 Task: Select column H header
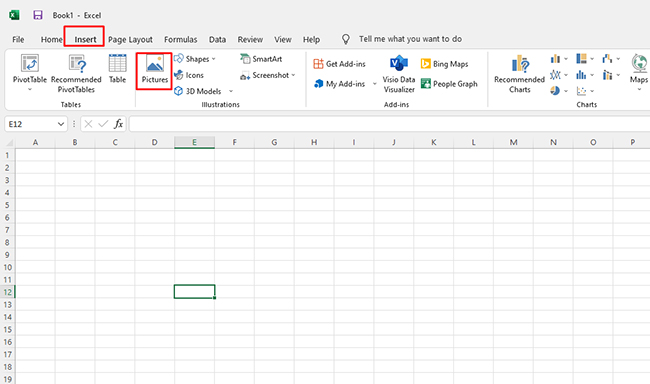click(x=314, y=142)
